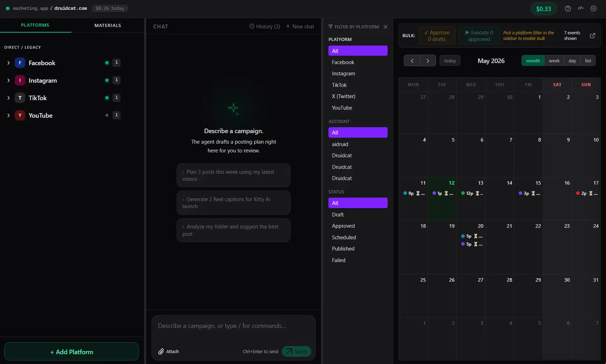Click Approve 0 drafts bulk button
The height and width of the screenshot is (364, 606).
pos(437,36)
